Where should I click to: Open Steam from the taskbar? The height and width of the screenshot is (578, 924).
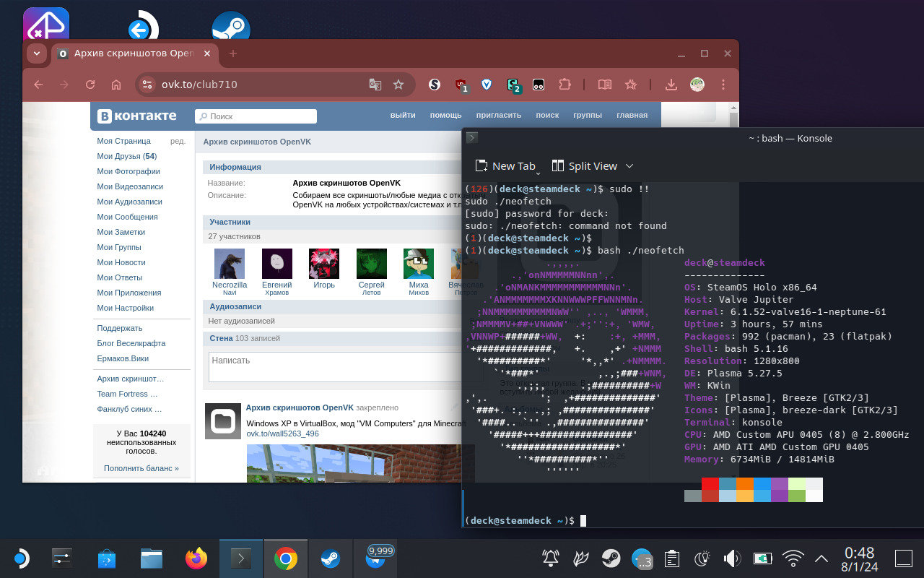pos(331,558)
